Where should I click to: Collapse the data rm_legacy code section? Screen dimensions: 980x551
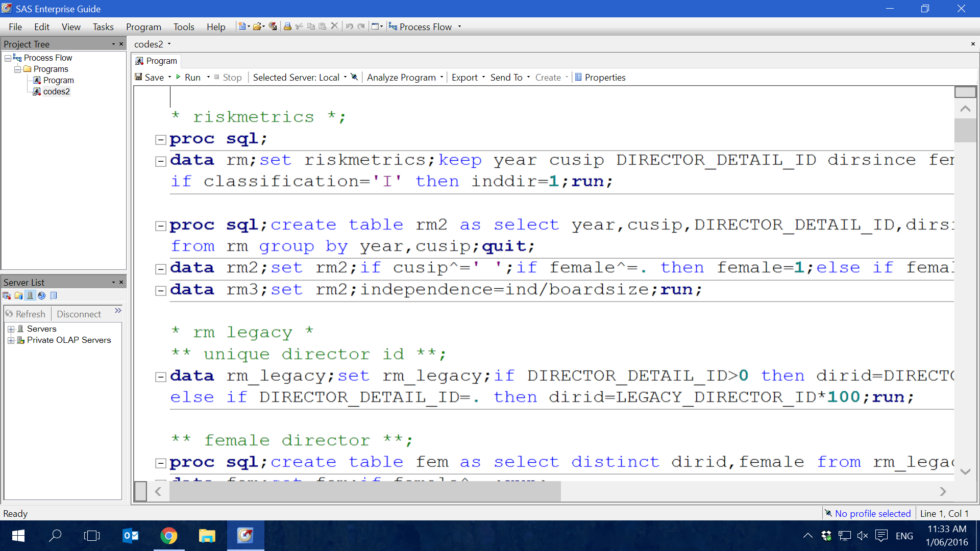(x=160, y=377)
